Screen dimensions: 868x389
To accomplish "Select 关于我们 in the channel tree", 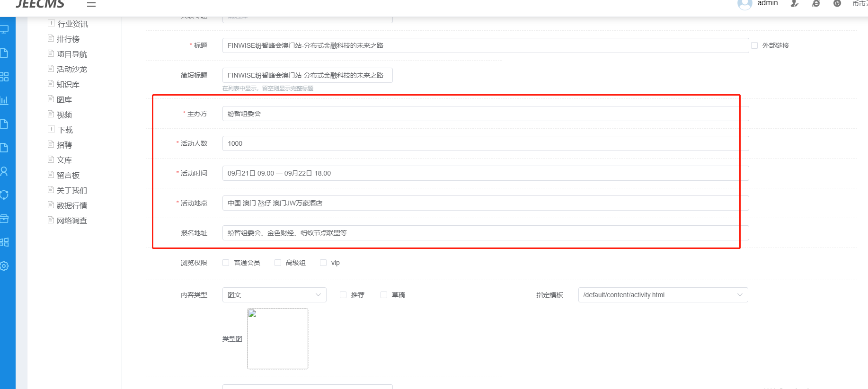I will click(x=72, y=191).
